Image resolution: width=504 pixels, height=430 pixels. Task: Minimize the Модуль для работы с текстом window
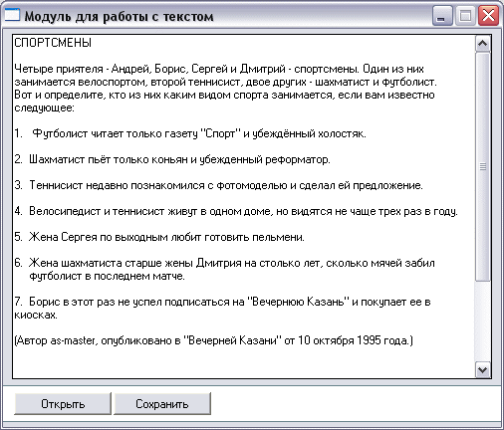tap(442, 16)
